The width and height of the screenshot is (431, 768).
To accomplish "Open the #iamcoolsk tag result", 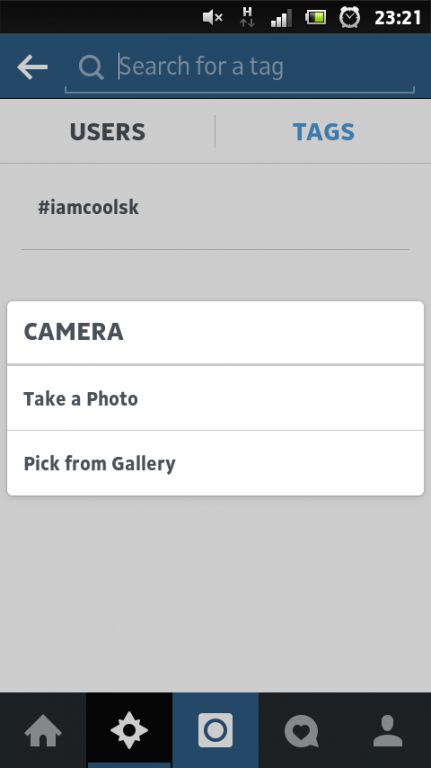I will (216, 208).
